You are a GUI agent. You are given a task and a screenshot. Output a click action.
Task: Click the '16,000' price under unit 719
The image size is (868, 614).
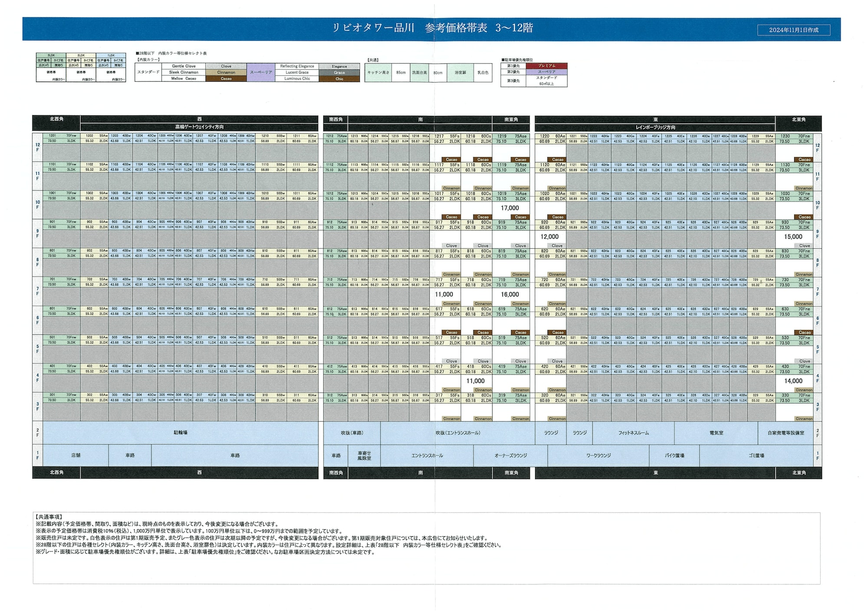tap(510, 294)
